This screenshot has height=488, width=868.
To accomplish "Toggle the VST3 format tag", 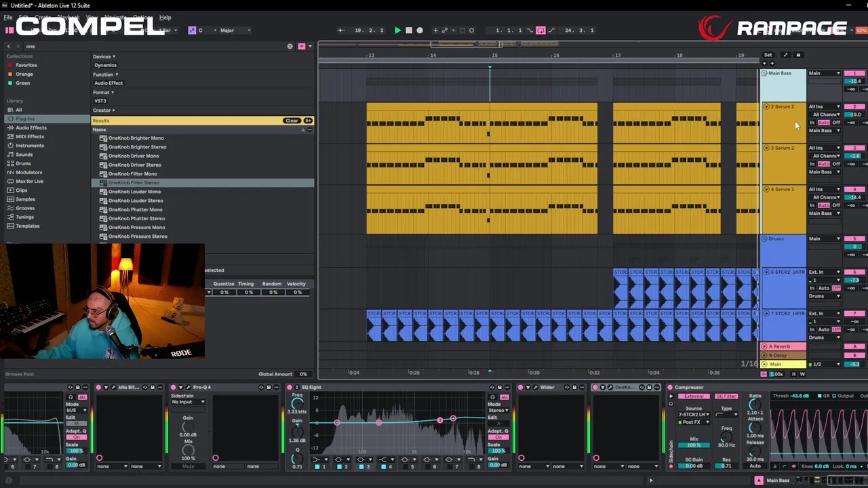I will coord(100,101).
